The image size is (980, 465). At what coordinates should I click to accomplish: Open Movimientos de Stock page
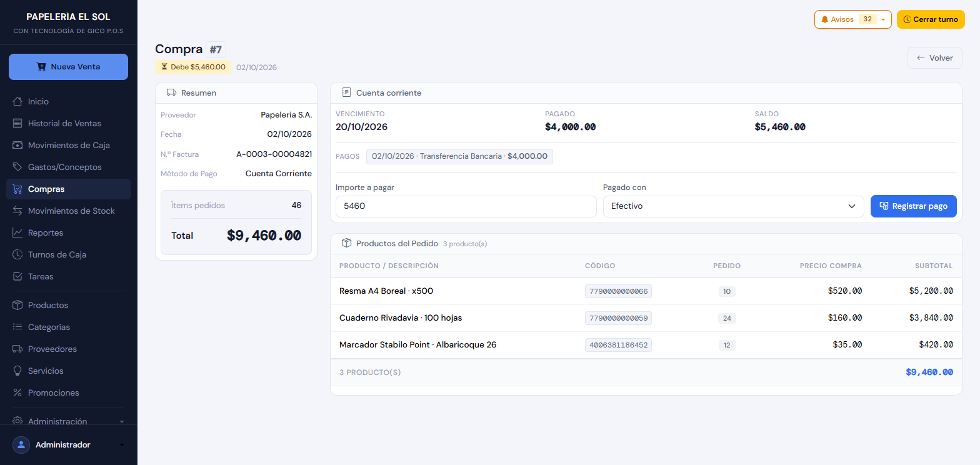coord(69,211)
